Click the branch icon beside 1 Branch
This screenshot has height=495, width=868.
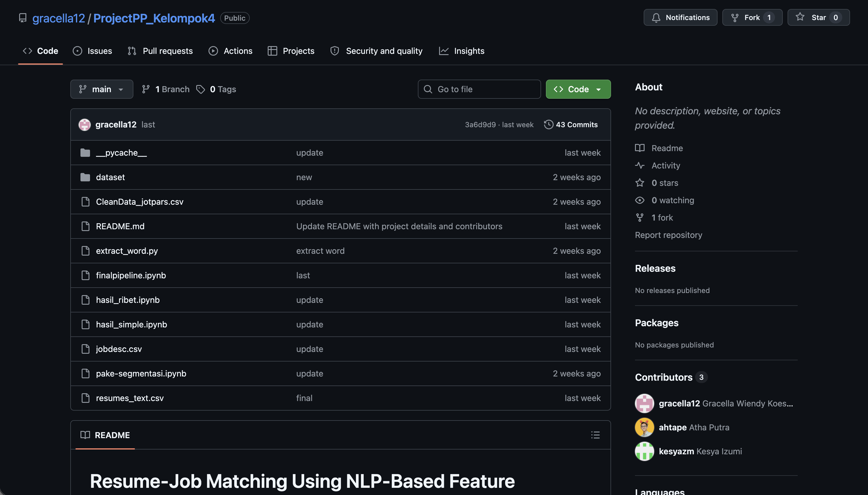point(146,89)
